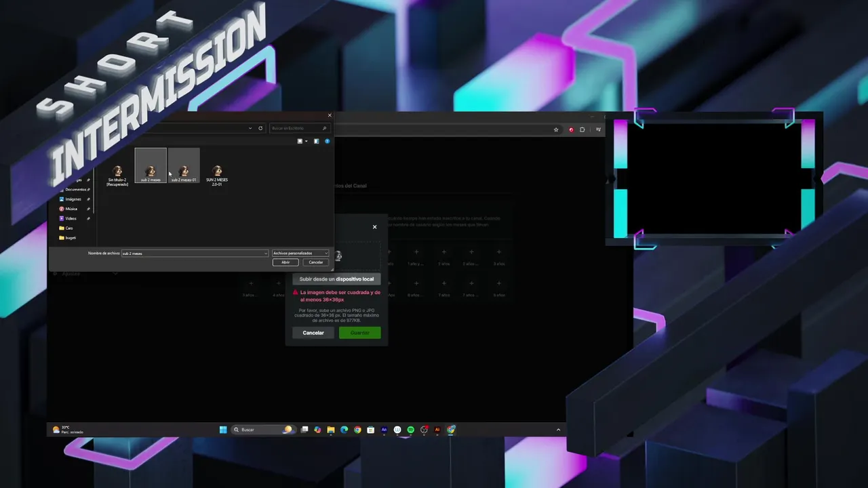
Task: Open Spotify from the taskbar
Action: (410, 430)
